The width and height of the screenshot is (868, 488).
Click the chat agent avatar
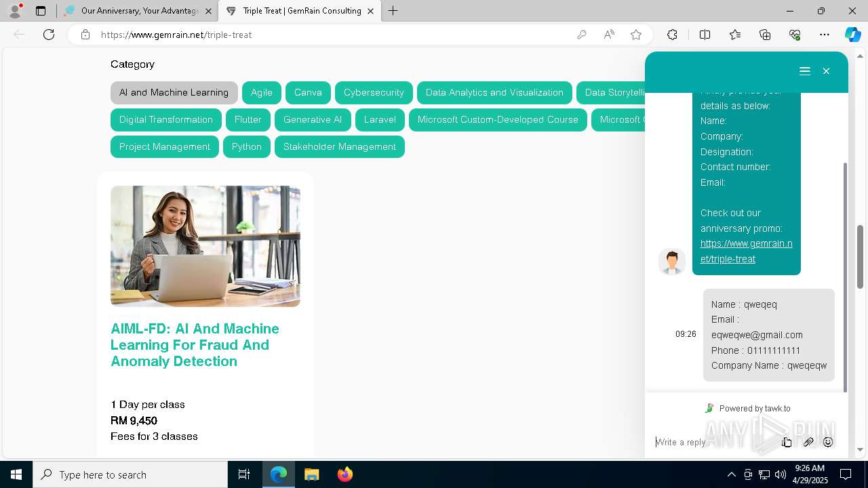(x=672, y=262)
